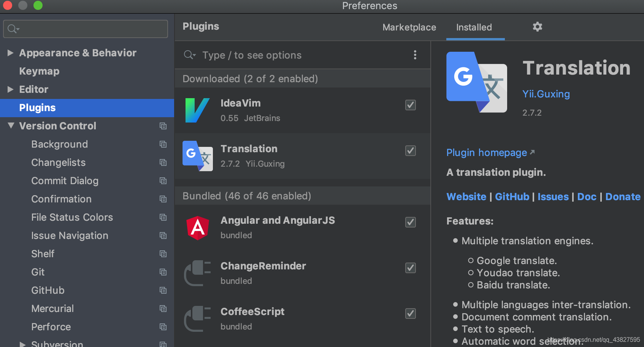Click project-level icon beside Version Control
The height and width of the screenshot is (347, 644).
tap(163, 126)
